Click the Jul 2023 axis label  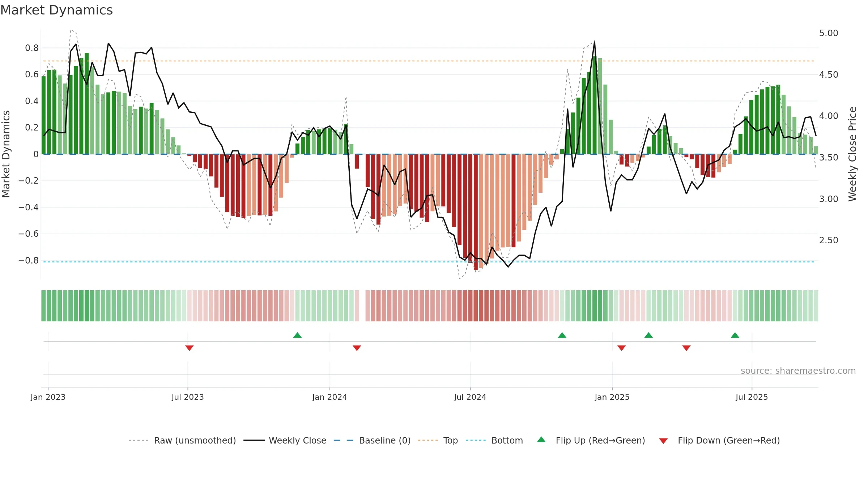point(188,397)
